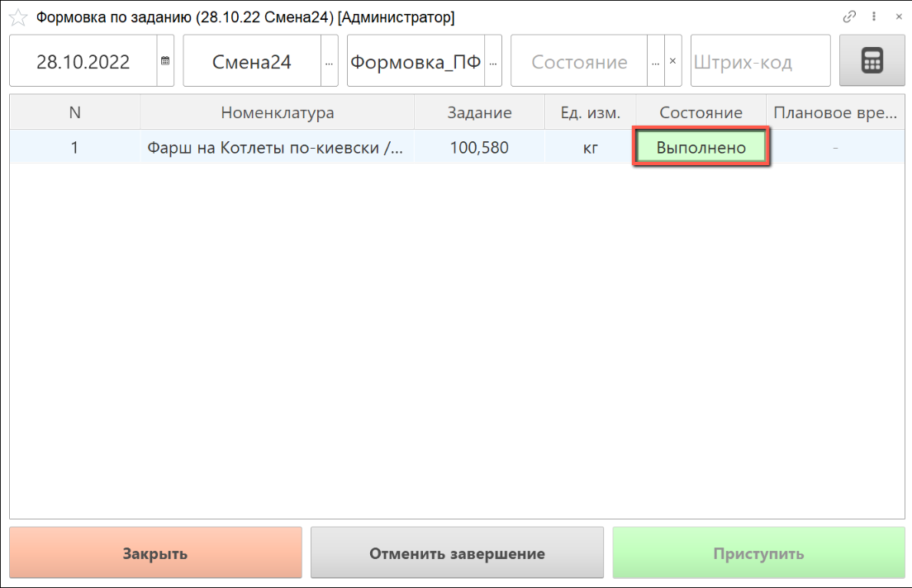Viewport: 912px width, 588px height.
Task: Sort by the Номенклатура column header
Action: 277,113
